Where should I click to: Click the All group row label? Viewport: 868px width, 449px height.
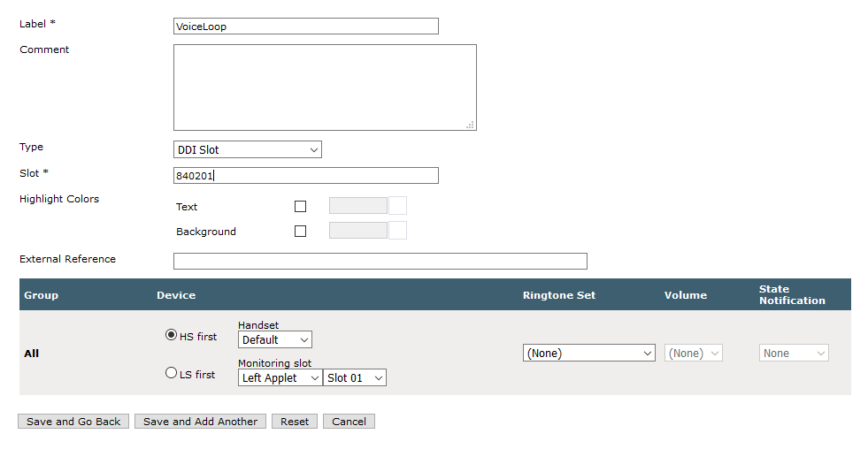point(32,354)
